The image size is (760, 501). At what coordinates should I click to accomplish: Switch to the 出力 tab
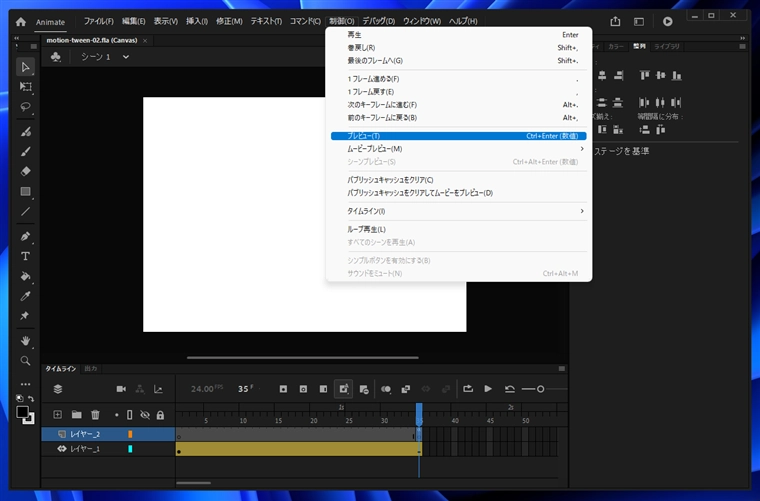[x=91, y=369]
